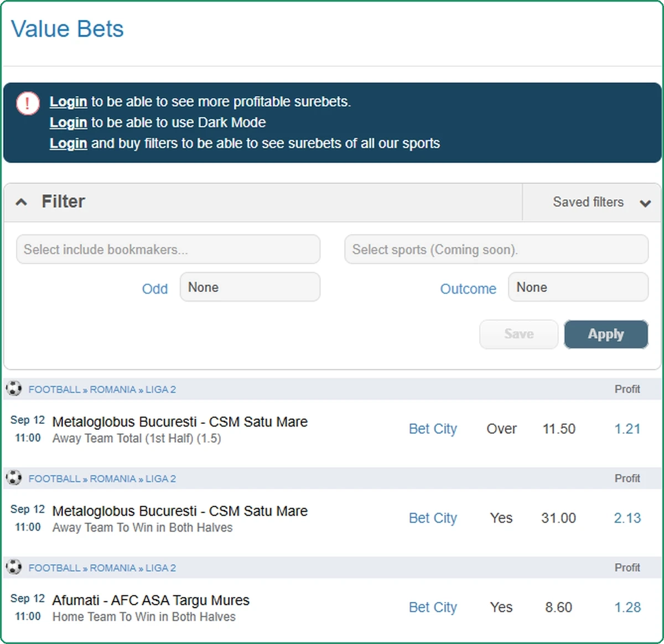Click the Outcome label link
The height and width of the screenshot is (644, 664).
(468, 289)
